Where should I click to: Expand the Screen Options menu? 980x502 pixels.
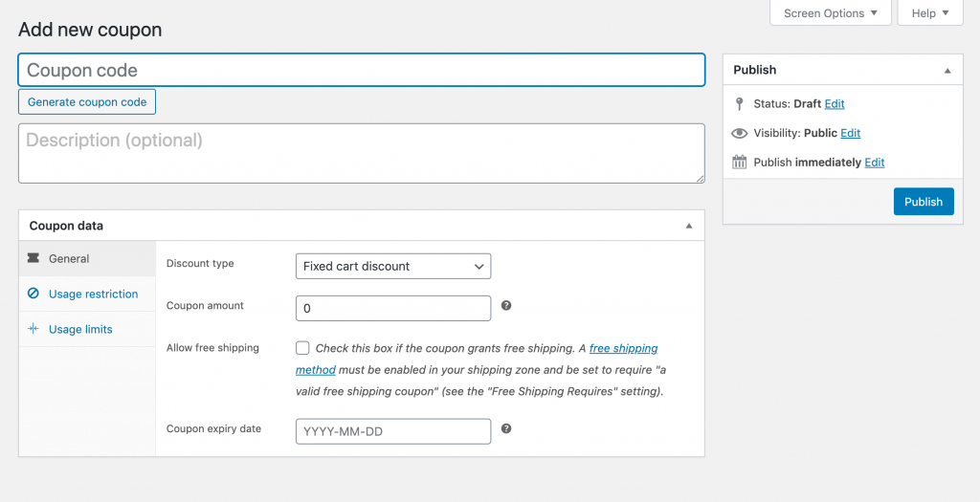(x=831, y=13)
